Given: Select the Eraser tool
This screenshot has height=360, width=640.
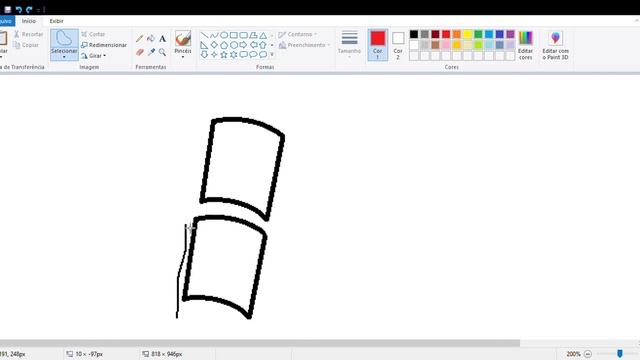Looking at the screenshot, I should click(140, 52).
